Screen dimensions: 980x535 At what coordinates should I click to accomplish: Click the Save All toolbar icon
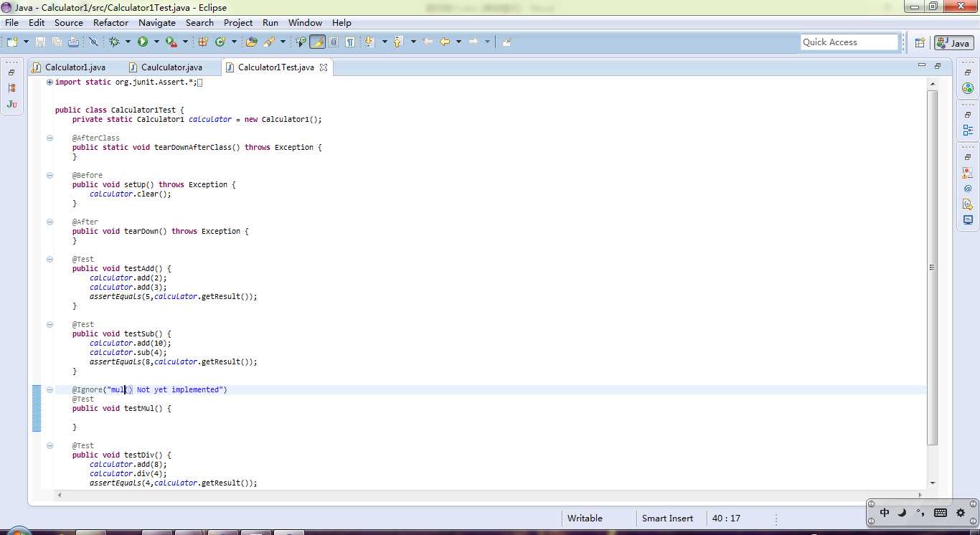click(x=56, y=42)
